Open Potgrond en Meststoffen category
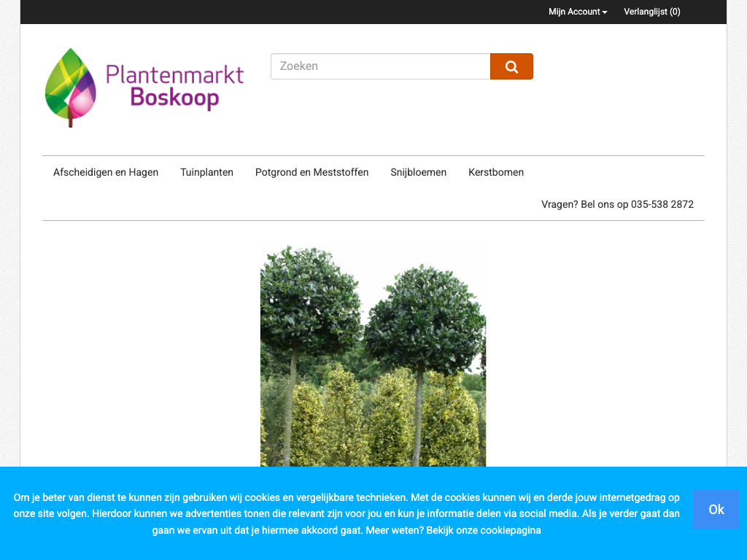The width and height of the screenshot is (747, 560). (312, 172)
